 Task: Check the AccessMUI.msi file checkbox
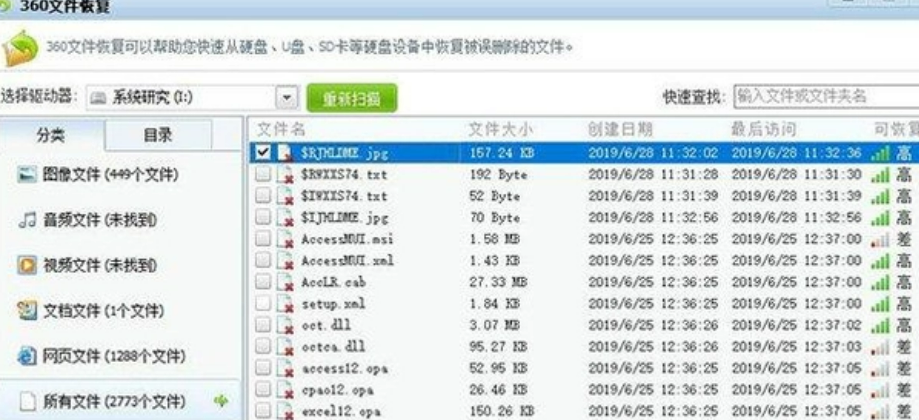pyautogui.click(x=263, y=238)
